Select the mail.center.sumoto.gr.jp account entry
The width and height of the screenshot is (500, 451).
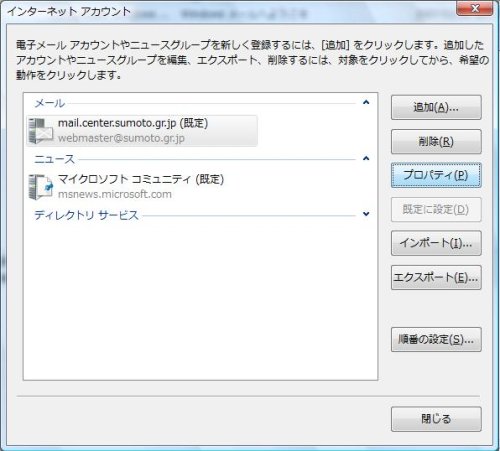pos(142,131)
